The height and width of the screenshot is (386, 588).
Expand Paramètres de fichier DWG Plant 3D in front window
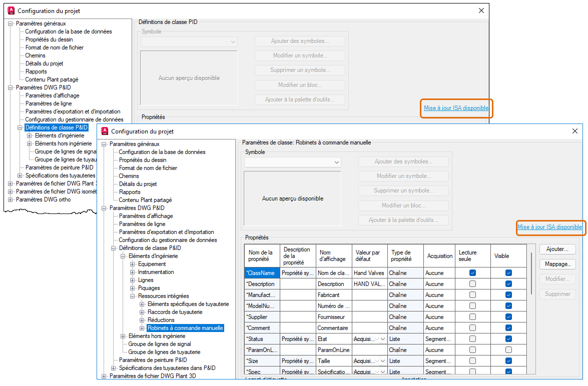104,376
